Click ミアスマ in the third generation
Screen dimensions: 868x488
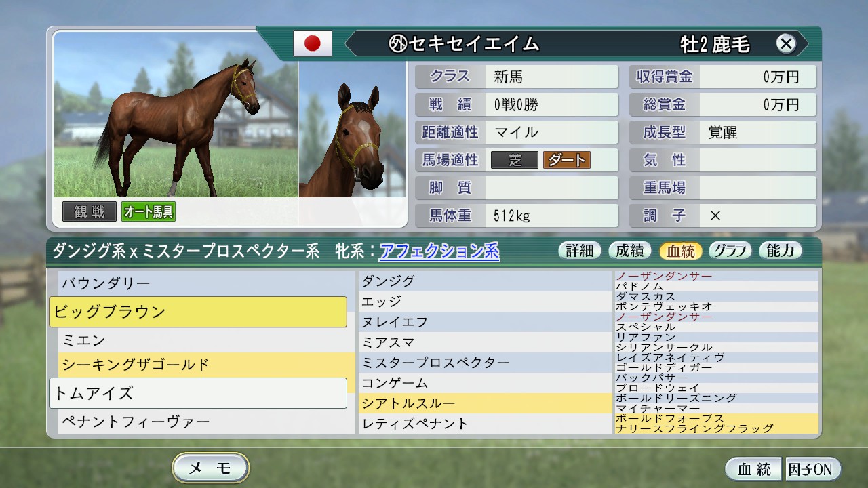pyautogui.click(x=486, y=342)
